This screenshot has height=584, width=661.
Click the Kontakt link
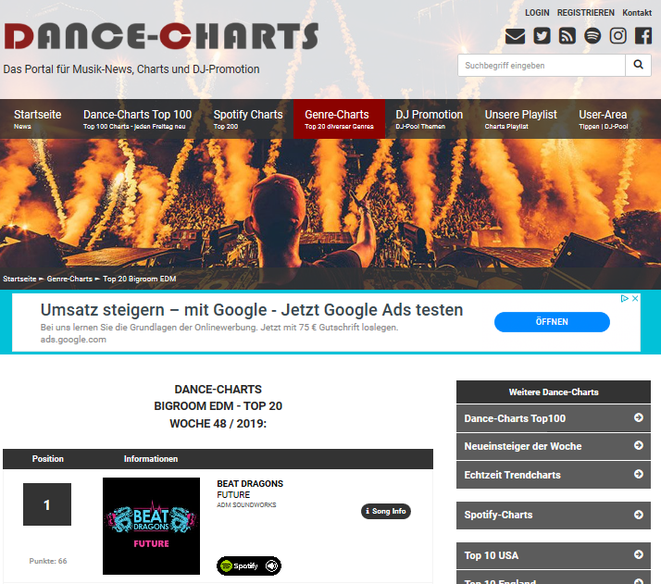637,13
